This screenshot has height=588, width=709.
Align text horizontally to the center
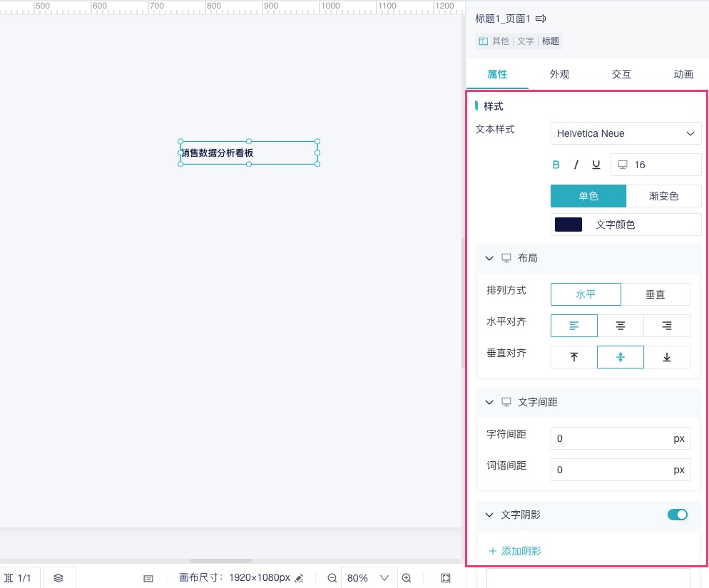(x=621, y=326)
